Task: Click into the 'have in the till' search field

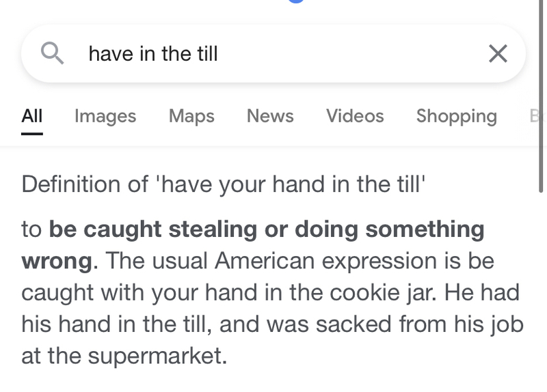Action: 273,54
